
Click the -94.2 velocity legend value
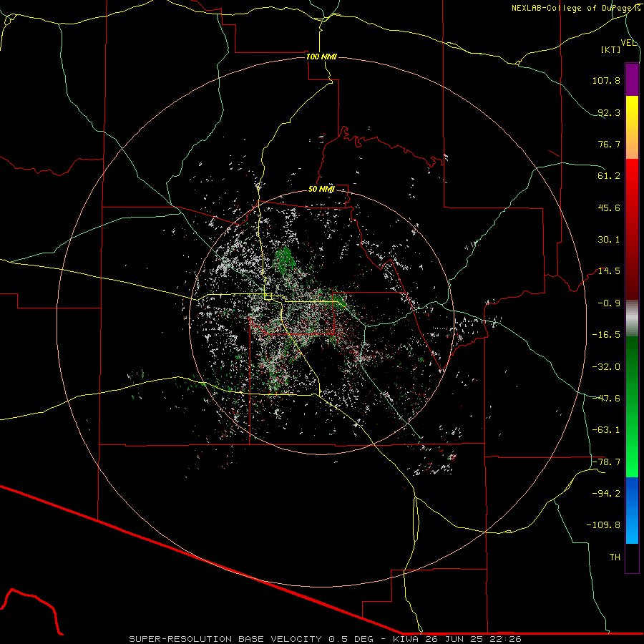(606, 494)
